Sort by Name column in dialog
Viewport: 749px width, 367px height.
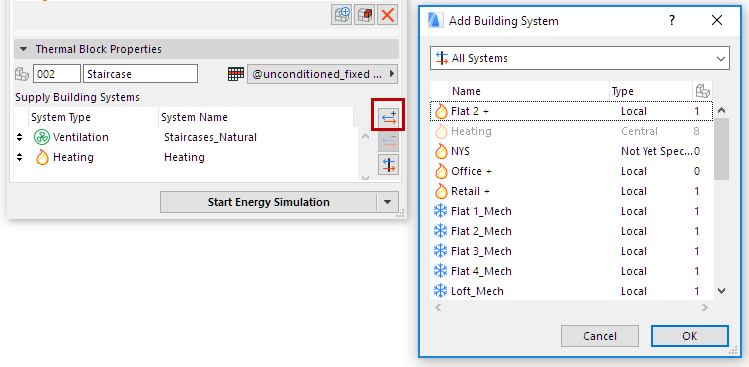(529, 91)
